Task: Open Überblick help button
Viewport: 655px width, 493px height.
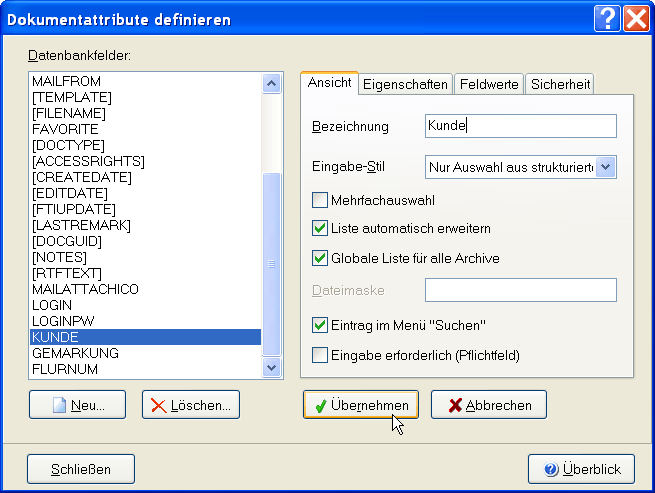Action: [x=581, y=469]
